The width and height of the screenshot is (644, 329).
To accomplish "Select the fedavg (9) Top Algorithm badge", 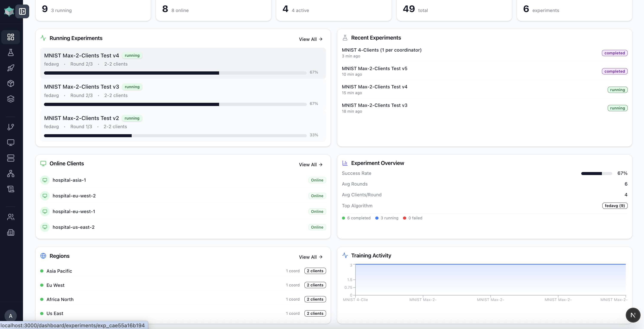I will [x=615, y=205].
